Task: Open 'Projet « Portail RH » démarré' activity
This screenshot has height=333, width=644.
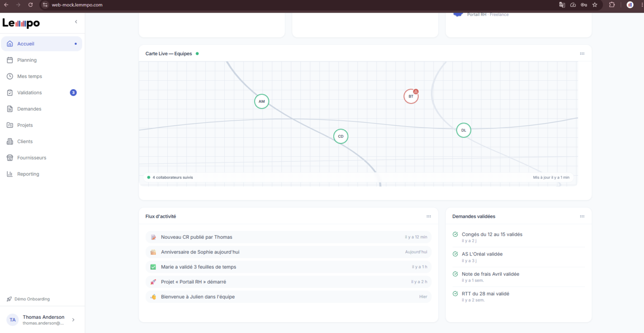Action: [288, 282]
